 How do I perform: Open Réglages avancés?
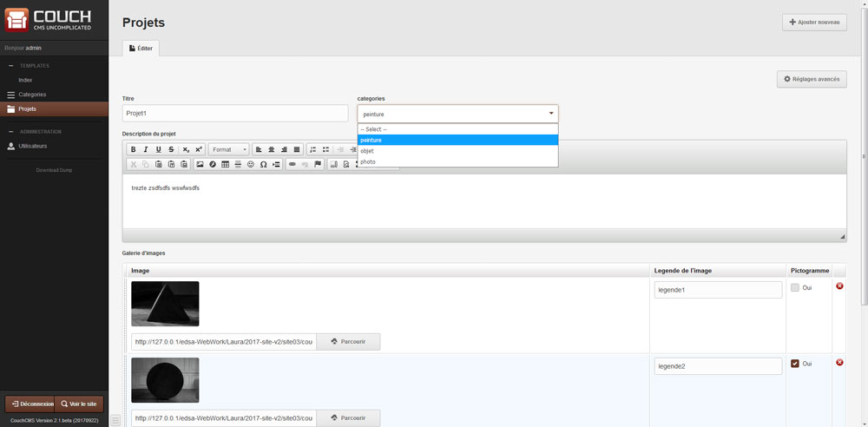[812, 79]
